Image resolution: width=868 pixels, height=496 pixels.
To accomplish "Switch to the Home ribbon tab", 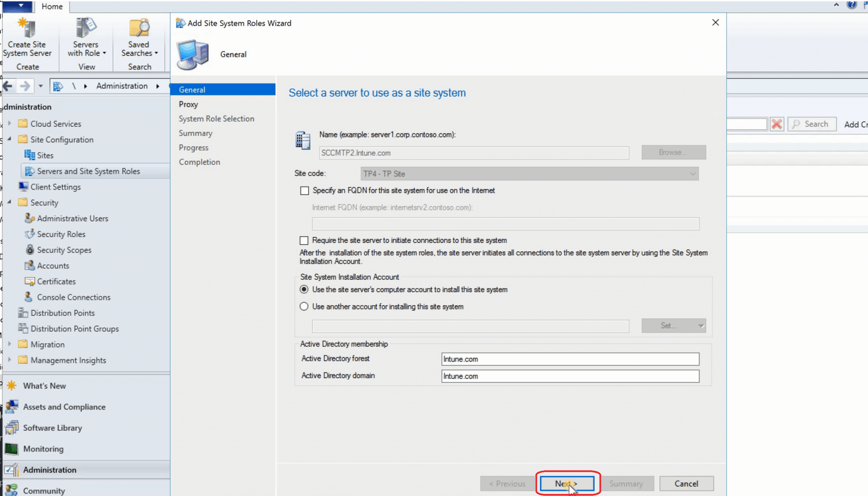I will (x=52, y=7).
